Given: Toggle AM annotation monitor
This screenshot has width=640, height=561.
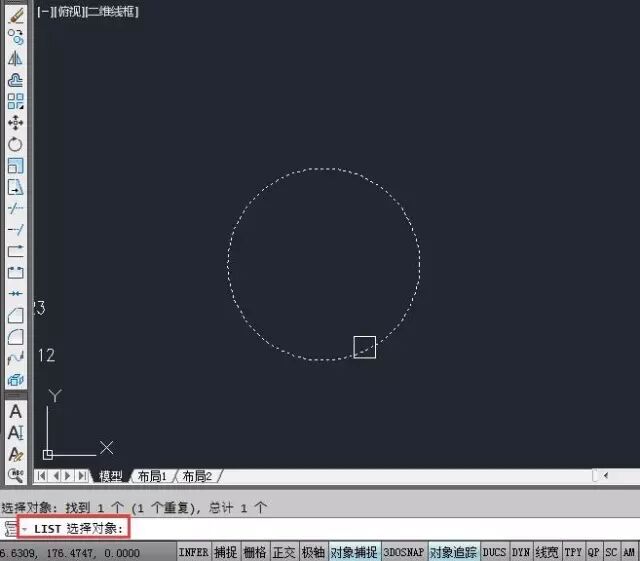Looking at the screenshot, I should click(x=629, y=552).
